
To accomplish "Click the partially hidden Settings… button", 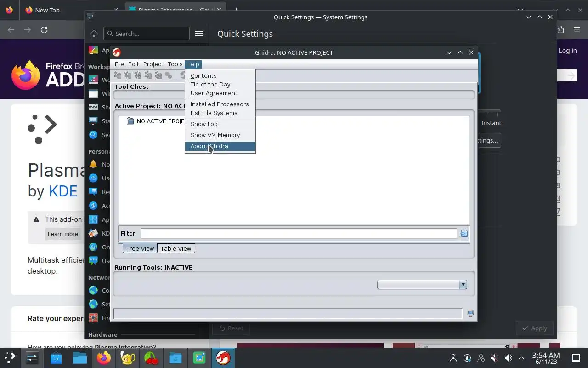I will (x=489, y=140).
